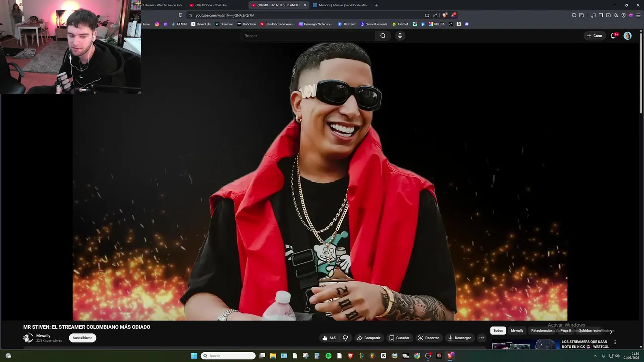This screenshot has width=644, height=362.
Task: Open the Mrwally channel name link
Action: [x=43, y=336]
